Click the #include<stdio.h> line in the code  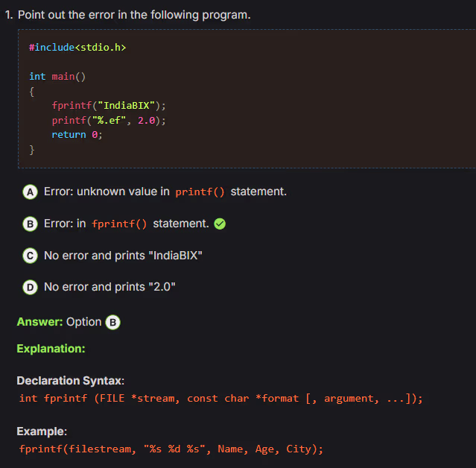coord(77,47)
